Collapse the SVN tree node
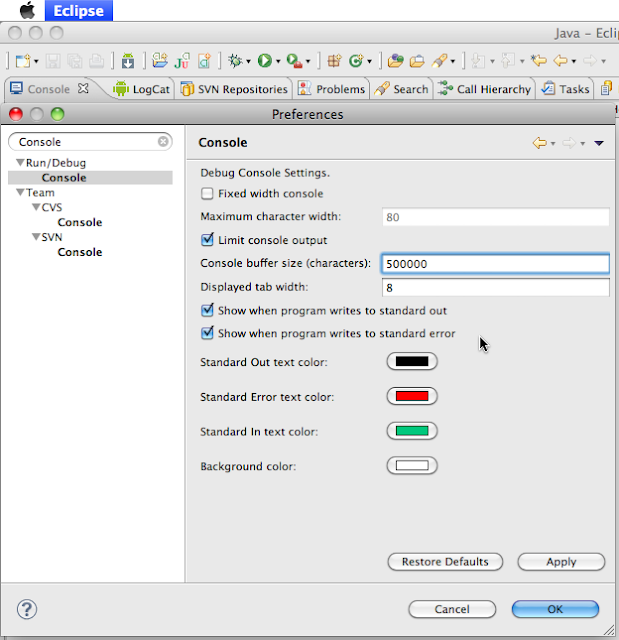Viewport: 619px width, 640px height. [x=36, y=237]
